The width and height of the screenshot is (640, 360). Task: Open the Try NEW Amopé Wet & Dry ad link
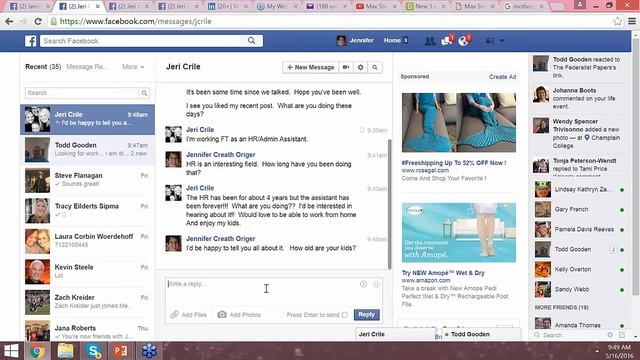(443, 273)
